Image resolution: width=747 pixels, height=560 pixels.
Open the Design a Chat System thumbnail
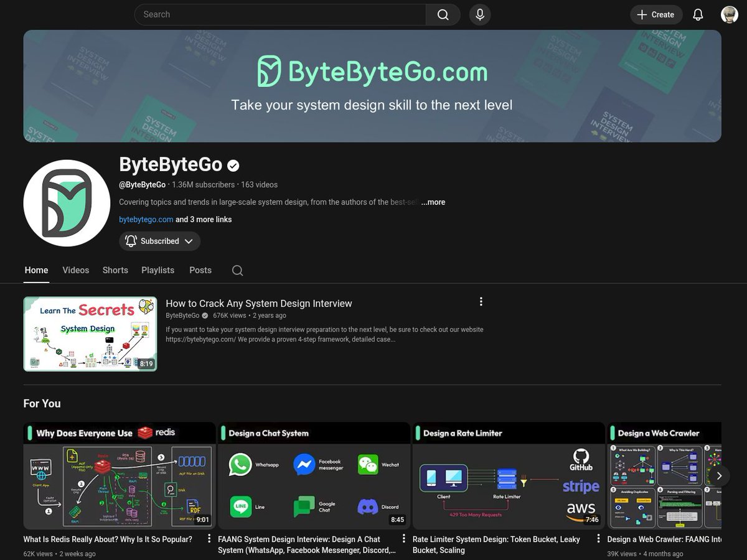click(314, 476)
